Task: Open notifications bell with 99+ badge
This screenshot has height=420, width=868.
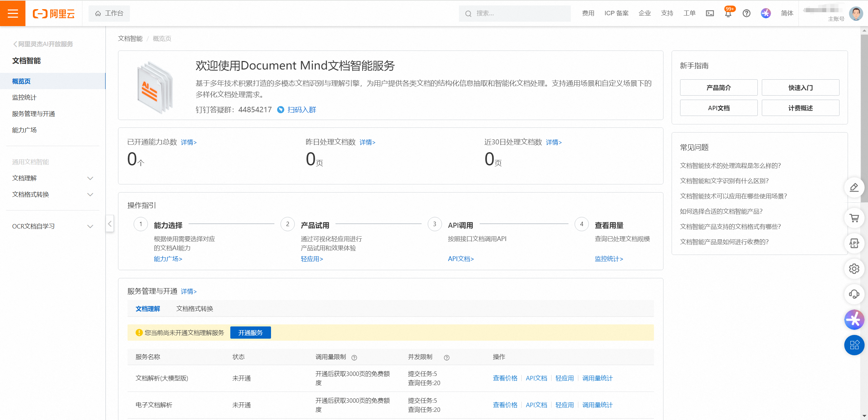Action: pos(728,13)
